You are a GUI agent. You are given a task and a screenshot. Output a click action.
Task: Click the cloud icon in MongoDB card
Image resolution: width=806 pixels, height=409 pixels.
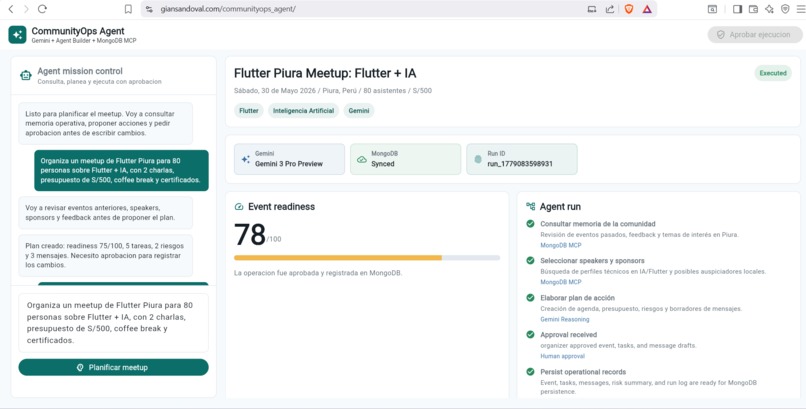[x=361, y=160]
